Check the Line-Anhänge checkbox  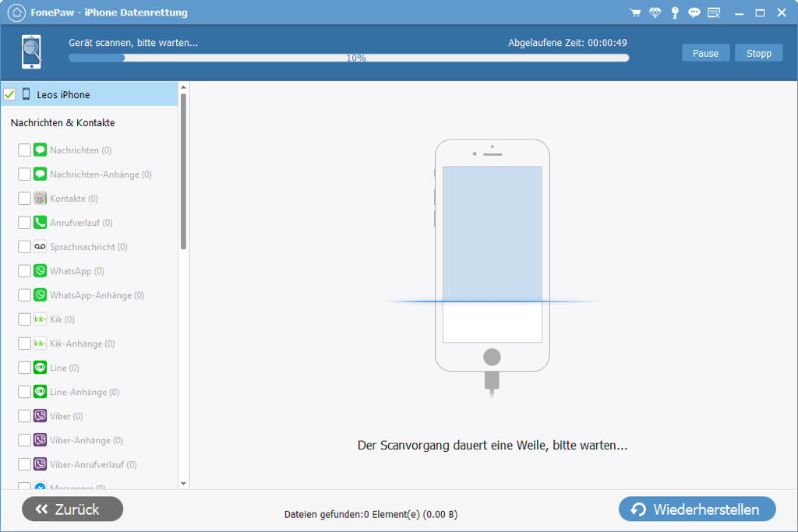[x=24, y=392]
